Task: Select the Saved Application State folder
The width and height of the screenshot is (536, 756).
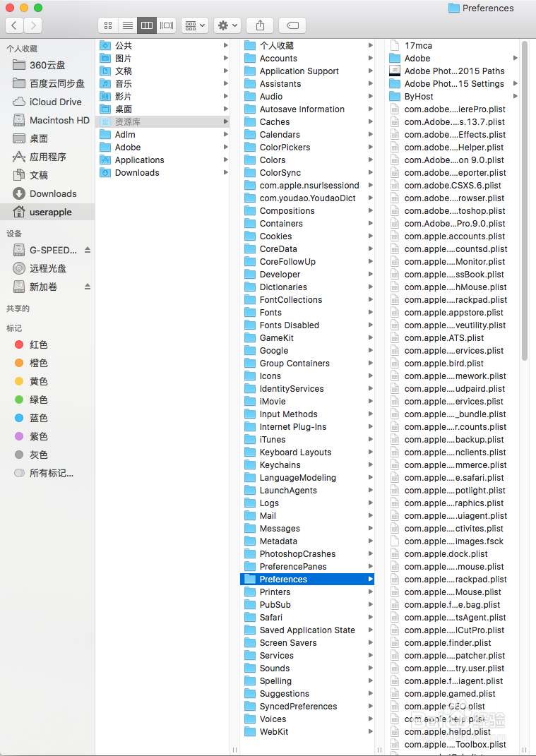Action: 307,630
